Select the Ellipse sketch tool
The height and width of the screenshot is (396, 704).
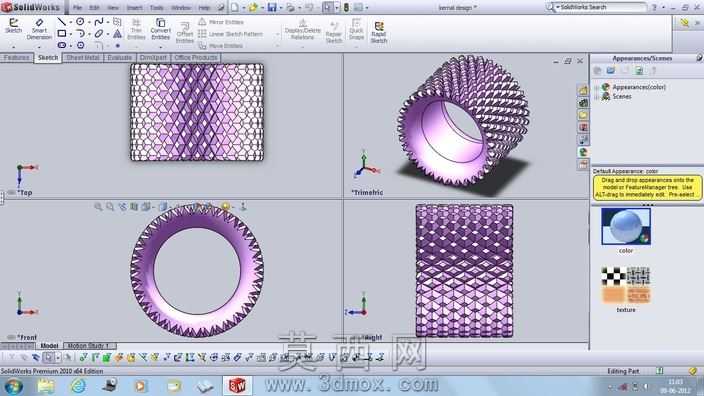pos(99,34)
